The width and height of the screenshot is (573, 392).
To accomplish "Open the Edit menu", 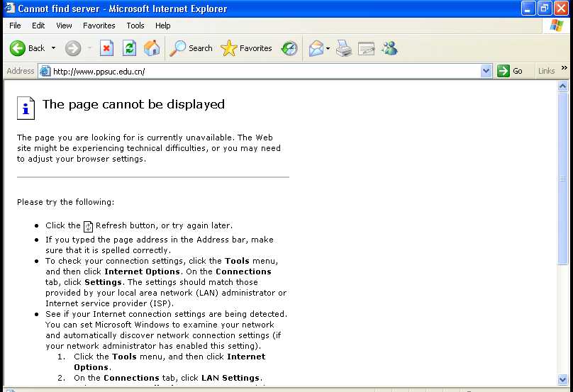I will tap(38, 26).
